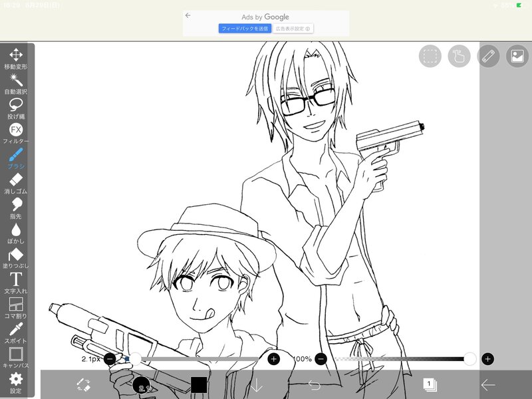Increase brush thickness with plus button
The width and height of the screenshot is (532, 399).
click(274, 358)
